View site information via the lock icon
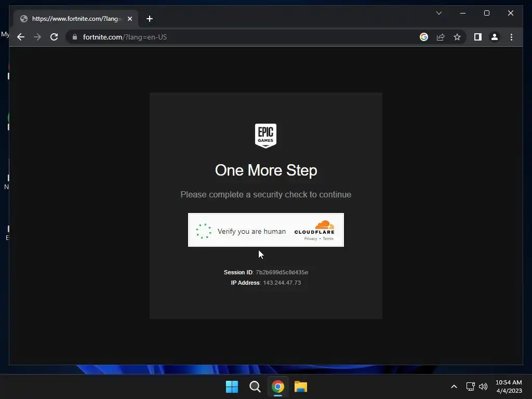532x399 pixels. [x=75, y=37]
